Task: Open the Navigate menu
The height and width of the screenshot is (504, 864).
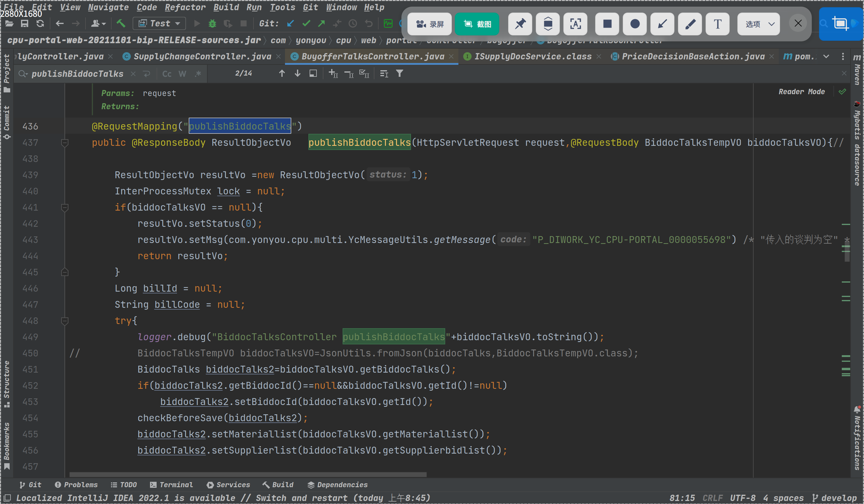Action: pyautogui.click(x=108, y=7)
